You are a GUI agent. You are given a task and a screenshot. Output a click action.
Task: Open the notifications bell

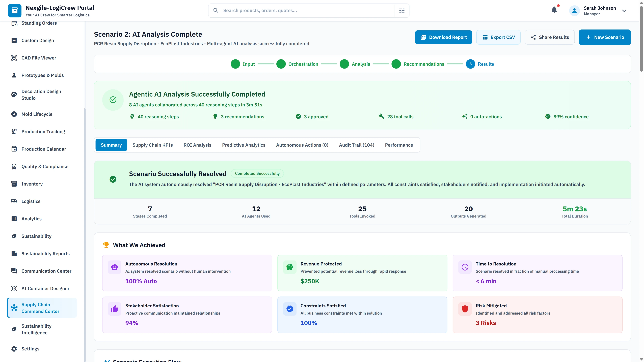[554, 10]
